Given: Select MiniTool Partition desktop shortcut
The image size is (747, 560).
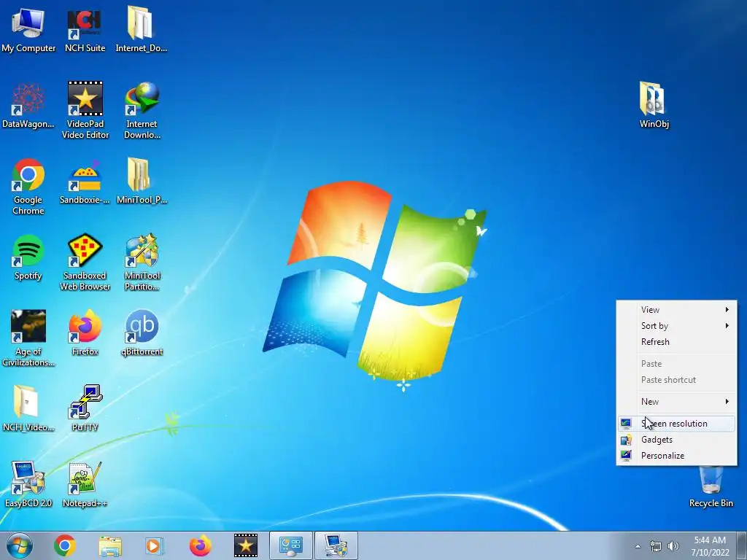Looking at the screenshot, I should click(x=142, y=262).
